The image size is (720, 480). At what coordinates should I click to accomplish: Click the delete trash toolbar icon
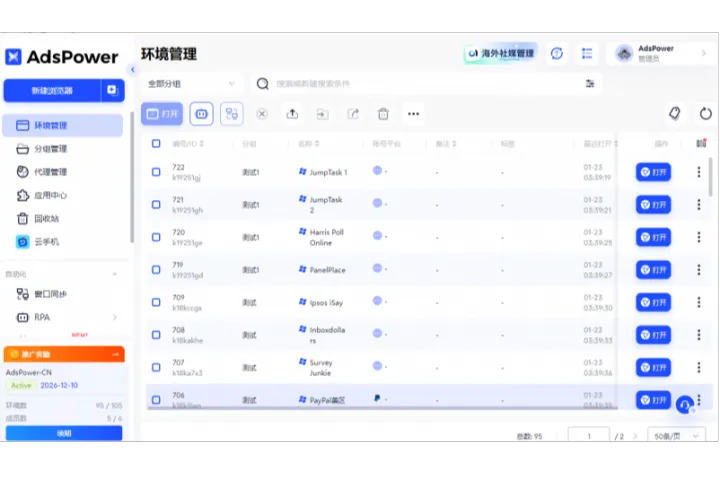point(383,113)
